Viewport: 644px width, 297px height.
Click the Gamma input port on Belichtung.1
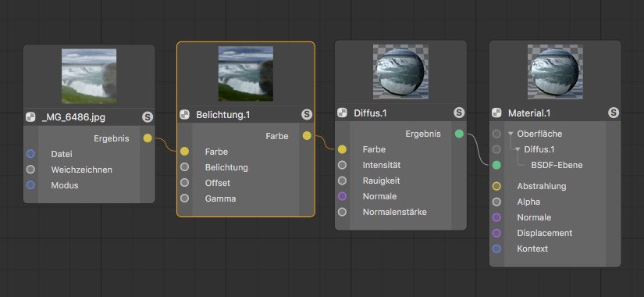point(184,199)
